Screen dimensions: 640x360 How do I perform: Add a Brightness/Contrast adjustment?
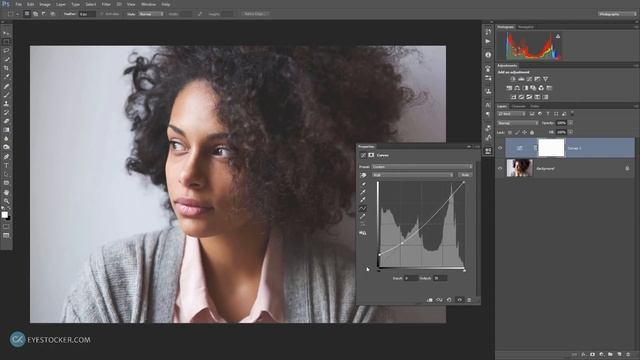click(513, 79)
